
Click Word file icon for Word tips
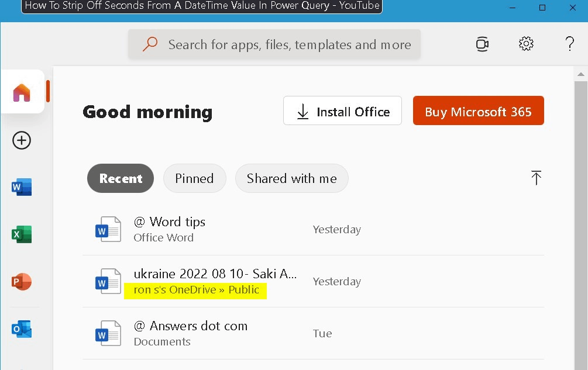[108, 229]
